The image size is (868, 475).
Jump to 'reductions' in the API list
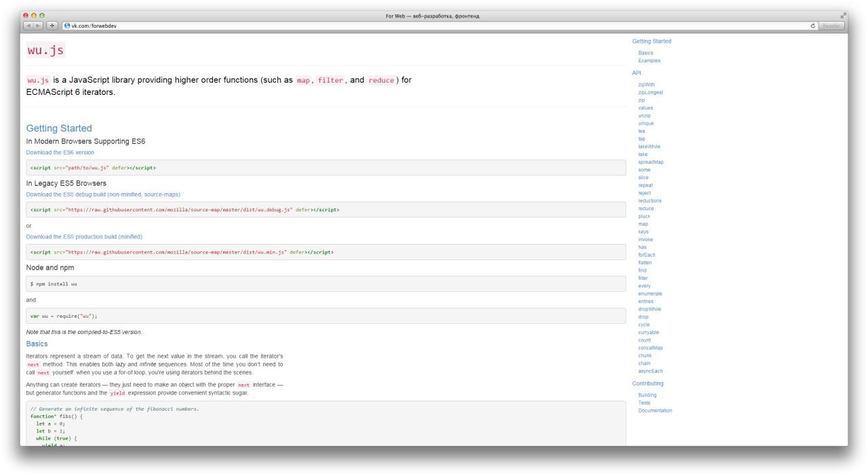pos(650,201)
